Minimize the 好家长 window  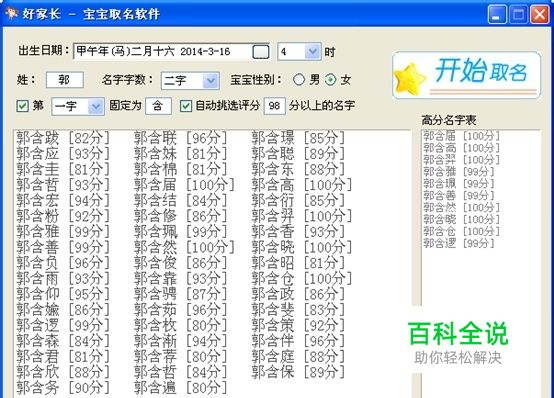[x=497, y=15]
